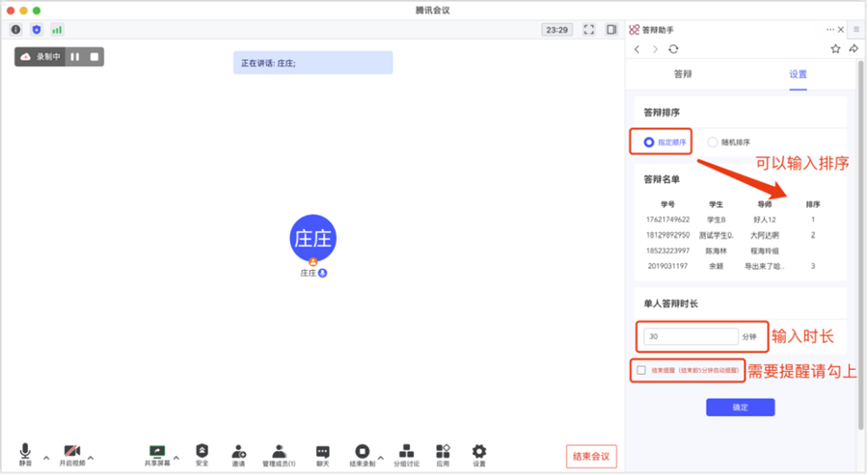Image resolution: width=868 pixels, height=475 pixels.
Task: Mute the microphone in the bottom toolbar
Action: (25, 452)
